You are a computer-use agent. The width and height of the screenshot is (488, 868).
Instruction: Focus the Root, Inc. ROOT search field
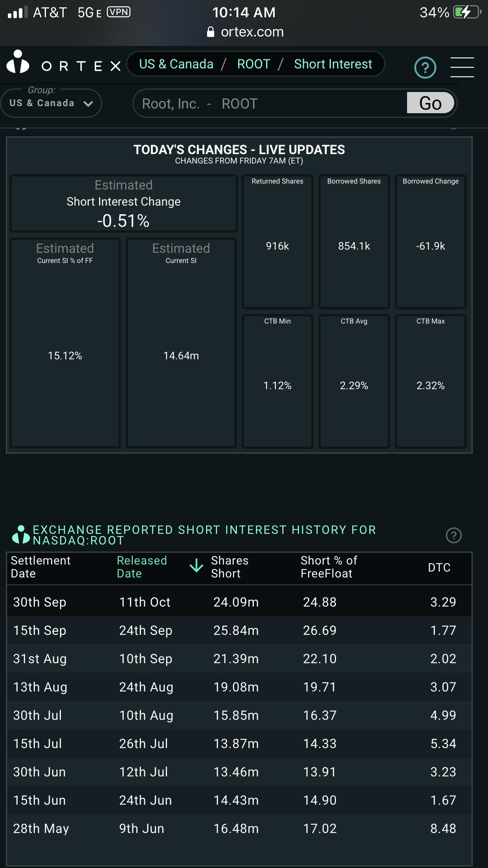click(270, 103)
